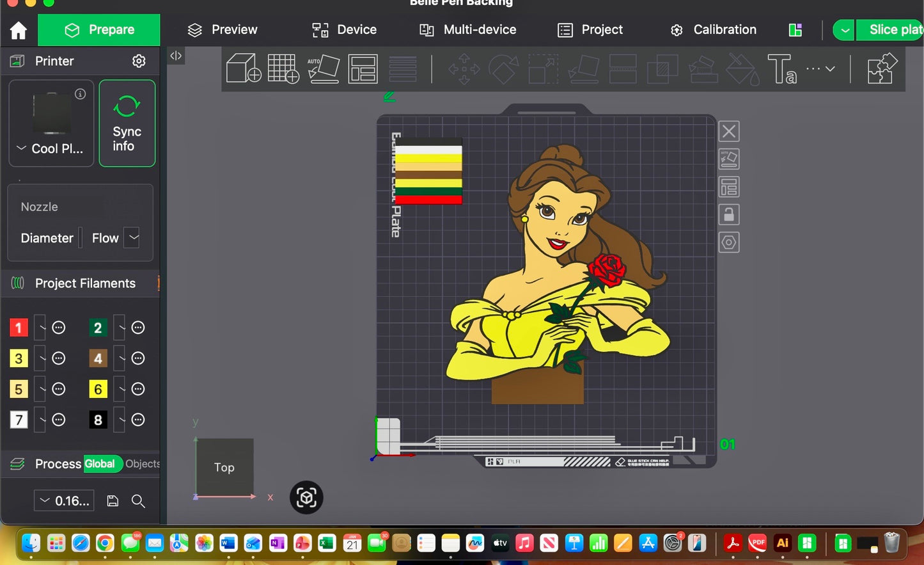This screenshot has width=924, height=565.
Task: Switch Process to Objects mode
Action: tap(142, 464)
